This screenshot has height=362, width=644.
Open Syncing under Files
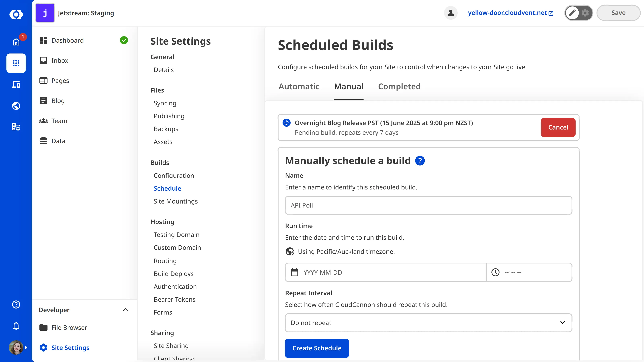tap(165, 103)
